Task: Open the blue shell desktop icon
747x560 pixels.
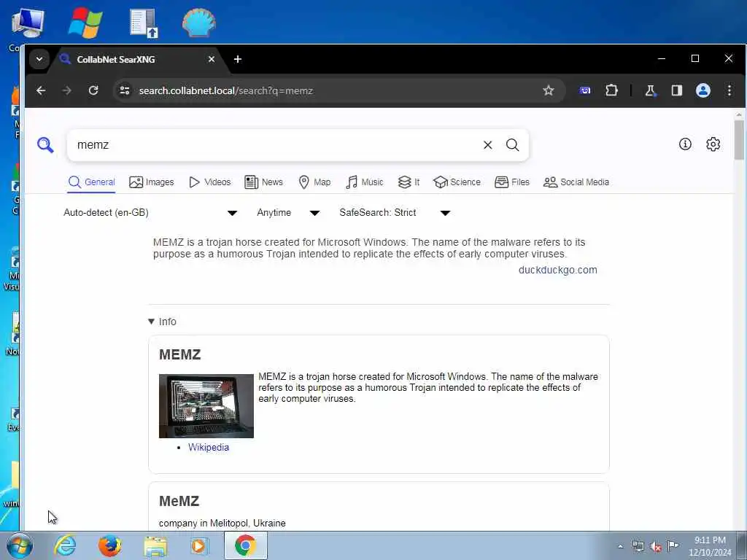Action: coord(198,22)
